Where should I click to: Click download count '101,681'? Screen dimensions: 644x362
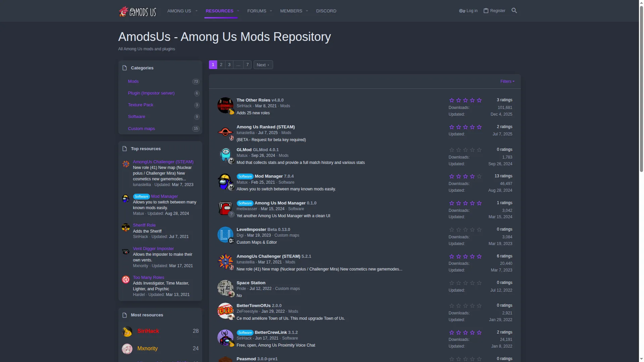505,108
